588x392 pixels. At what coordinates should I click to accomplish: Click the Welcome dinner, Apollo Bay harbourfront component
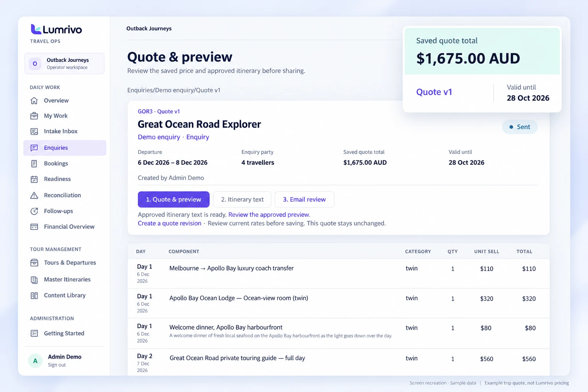pyautogui.click(x=226, y=327)
